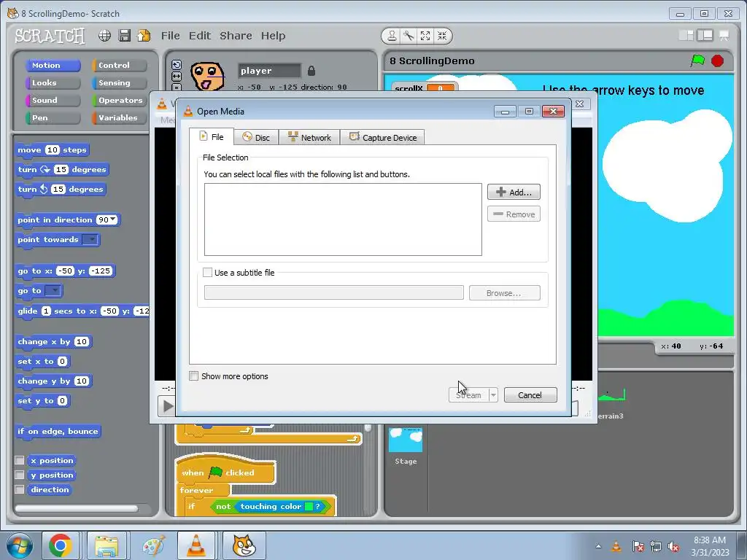This screenshot has height=560, width=747.
Task: Select the File tab in Open Media
Action: click(x=212, y=136)
